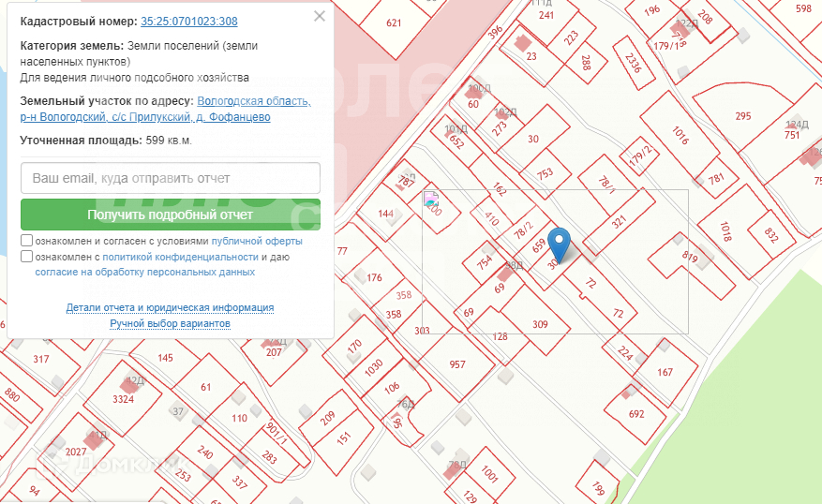
Task: Select parcel 1030 on the map
Action: (x=374, y=368)
